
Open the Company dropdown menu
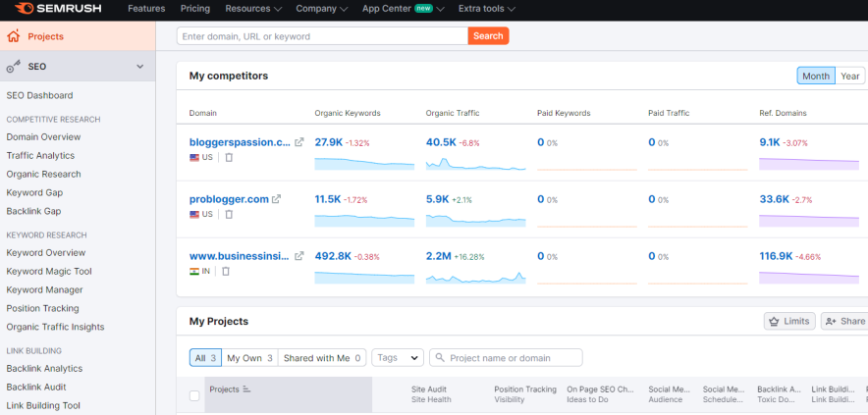tap(322, 9)
